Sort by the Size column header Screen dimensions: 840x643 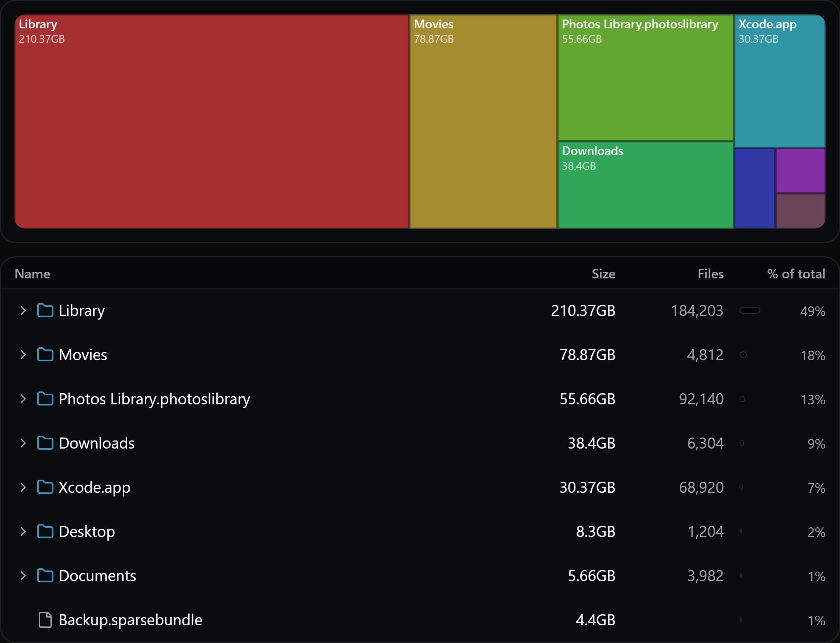(x=603, y=274)
